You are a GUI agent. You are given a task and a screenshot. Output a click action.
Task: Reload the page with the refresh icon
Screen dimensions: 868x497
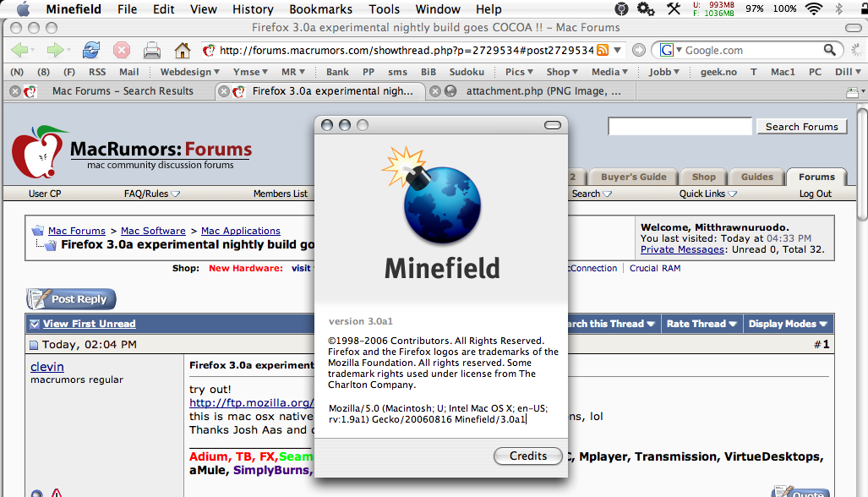point(90,51)
